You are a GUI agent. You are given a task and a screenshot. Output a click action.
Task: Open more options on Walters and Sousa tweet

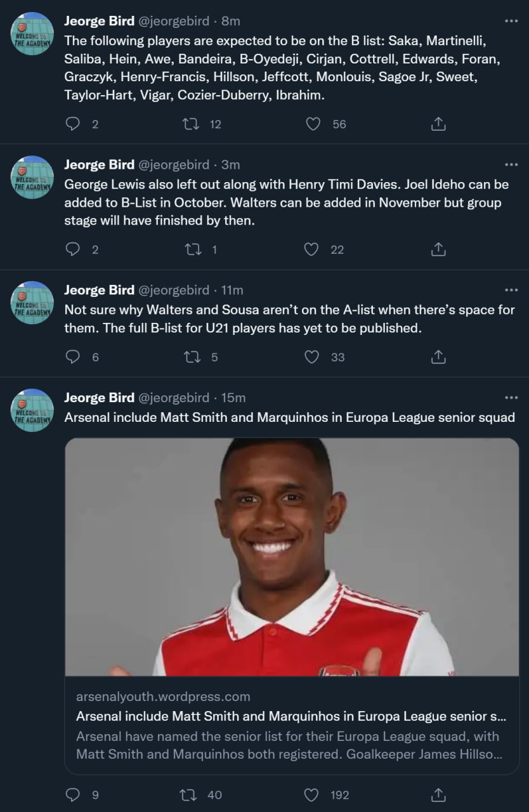[511, 290]
